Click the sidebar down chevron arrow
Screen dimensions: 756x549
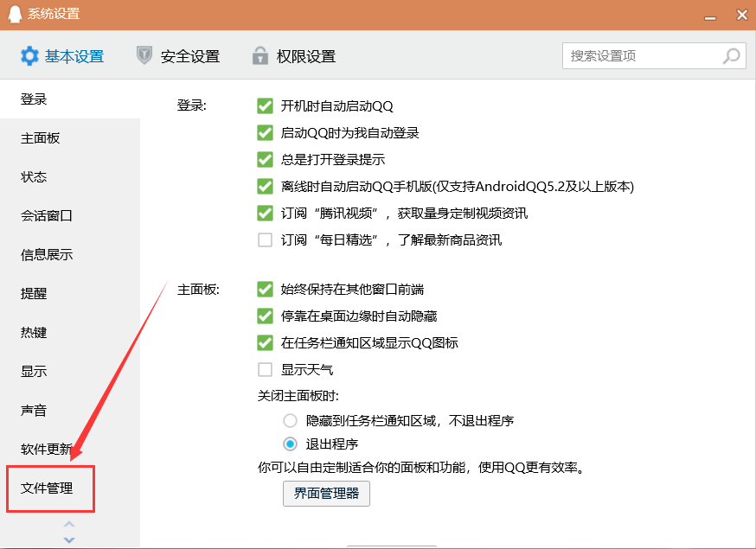(69, 539)
